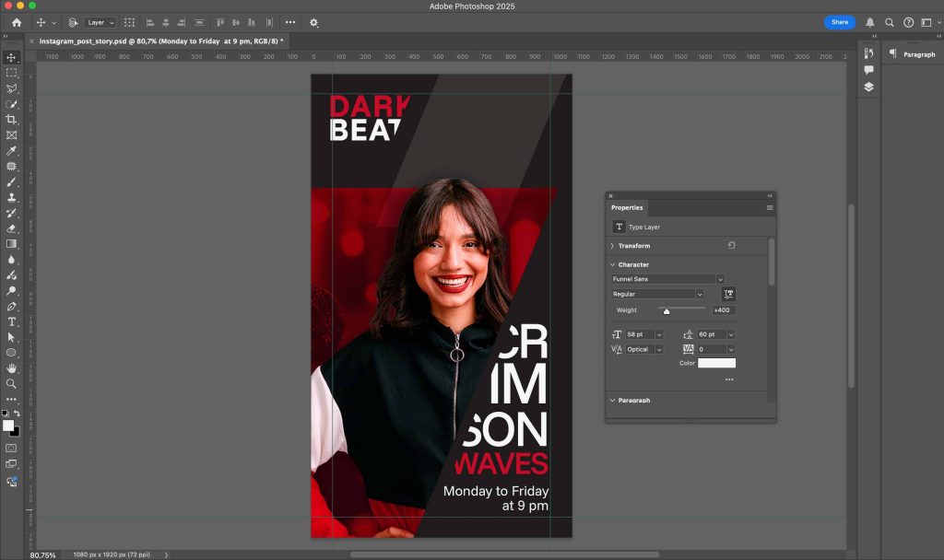This screenshot has height=560, width=944.
Task: Click the Home icon in options bar
Action: (x=17, y=22)
